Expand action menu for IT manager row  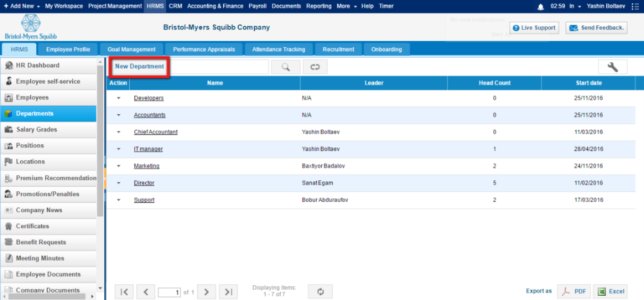118,150
